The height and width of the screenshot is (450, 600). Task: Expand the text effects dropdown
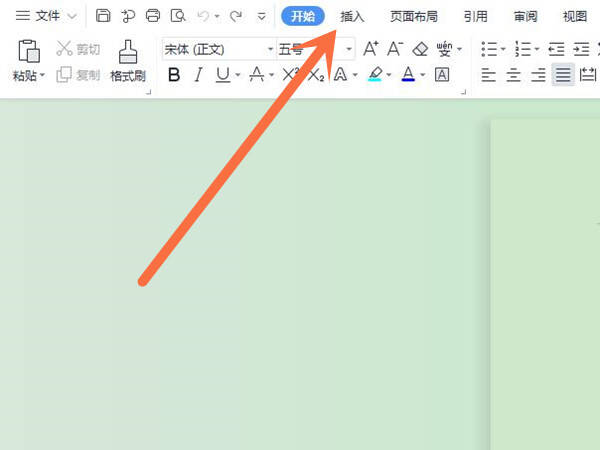pos(355,75)
